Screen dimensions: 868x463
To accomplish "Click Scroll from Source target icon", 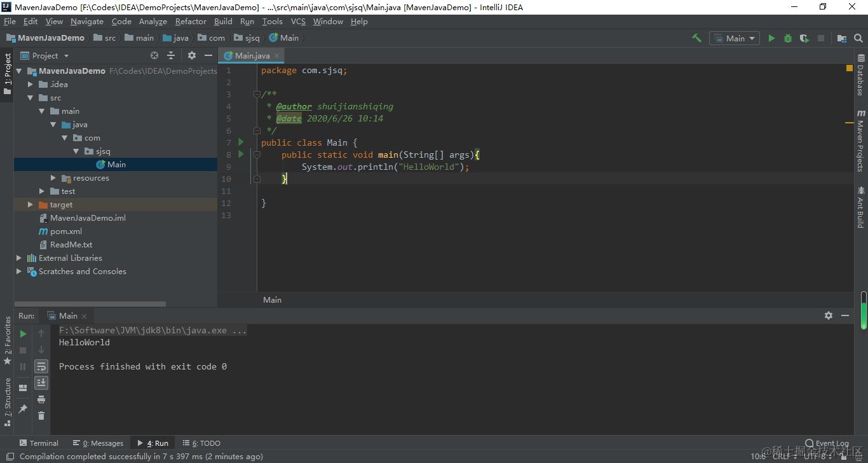I will pos(154,55).
